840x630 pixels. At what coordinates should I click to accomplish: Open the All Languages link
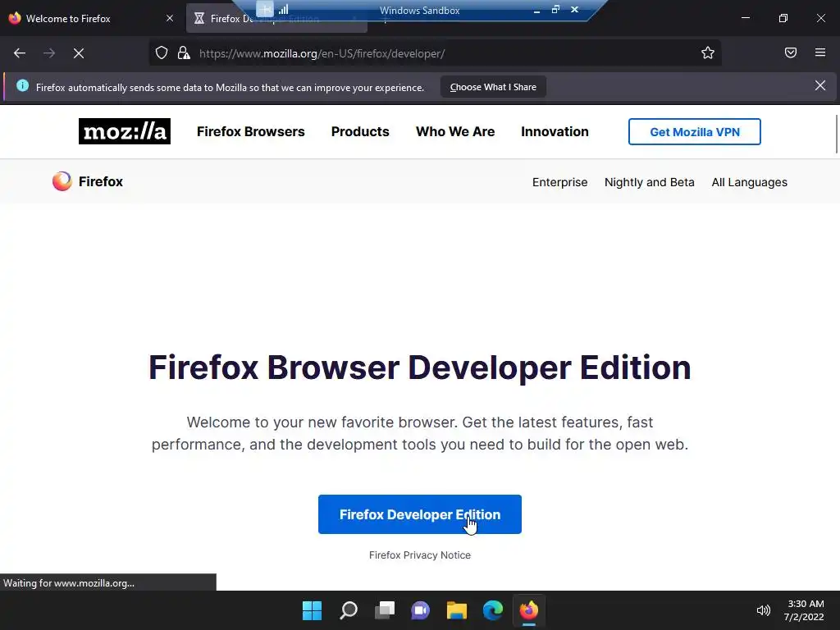point(750,182)
